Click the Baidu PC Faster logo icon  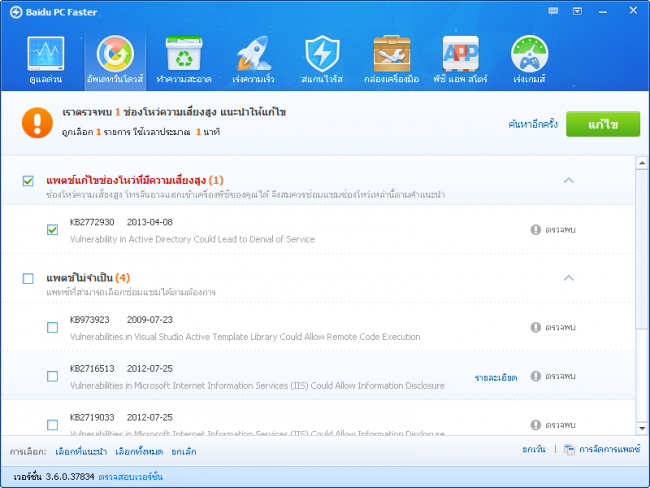pos(16,12)
